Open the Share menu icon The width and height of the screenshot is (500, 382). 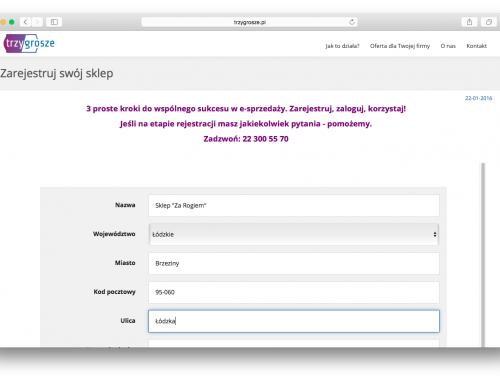[469, 22]
